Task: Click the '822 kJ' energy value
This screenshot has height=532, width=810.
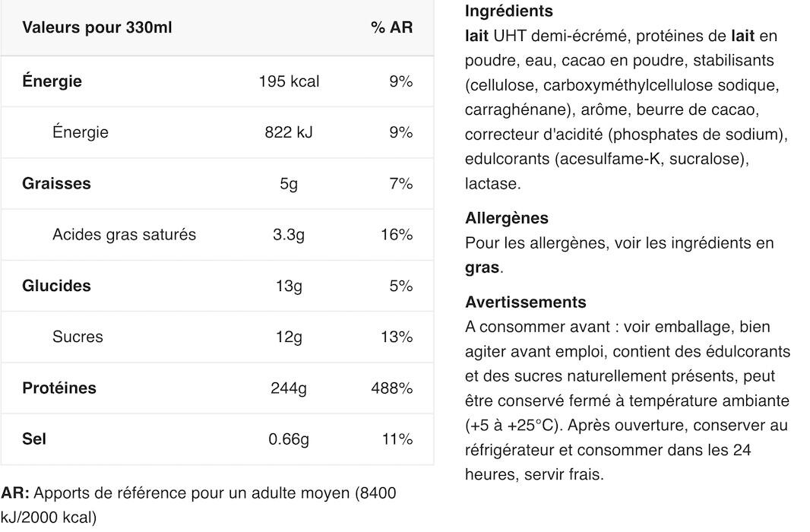Action: tap(289, 132)
